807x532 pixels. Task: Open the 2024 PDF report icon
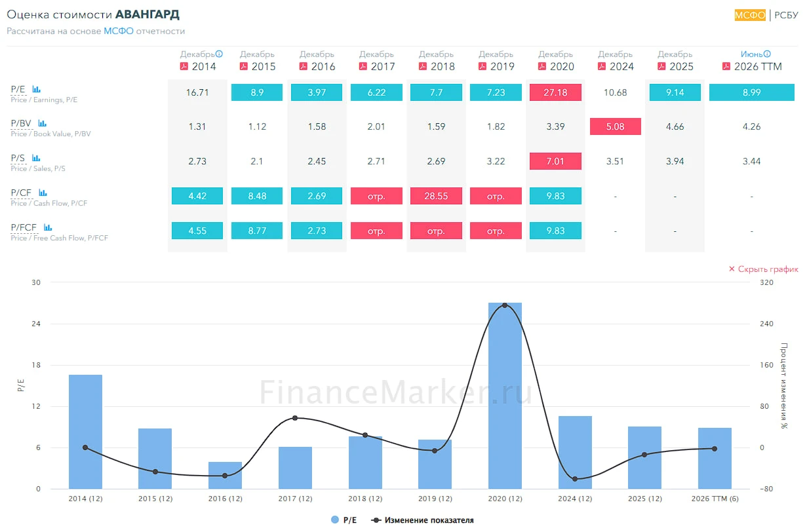tap(601, 66)
